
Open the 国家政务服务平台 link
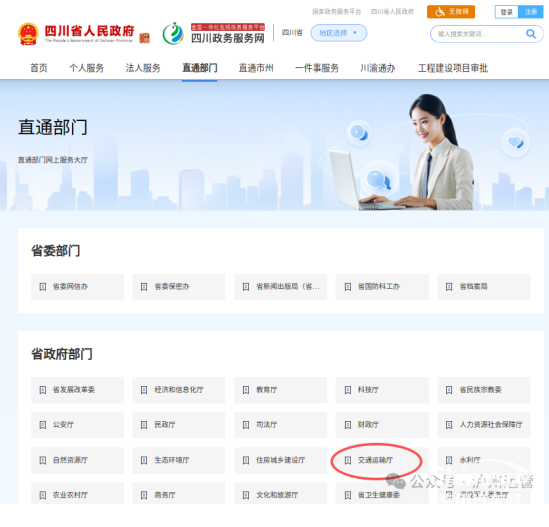pyautogui.click(x=336, y=12)
